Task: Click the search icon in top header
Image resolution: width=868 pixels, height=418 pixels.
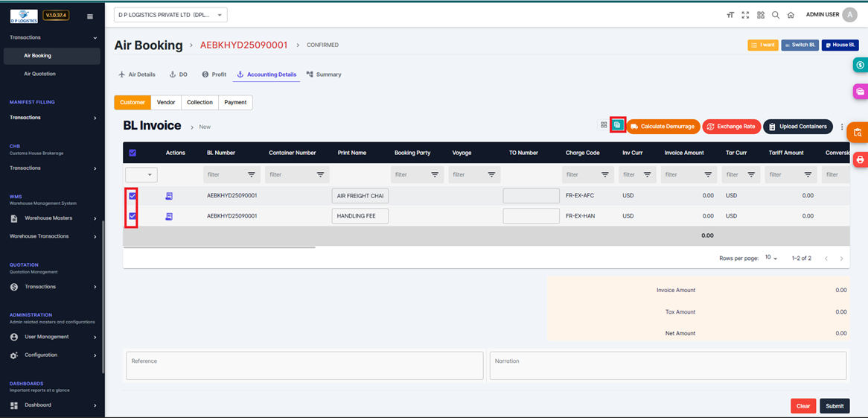Action: pyautogui.click(x=776, y=15)
